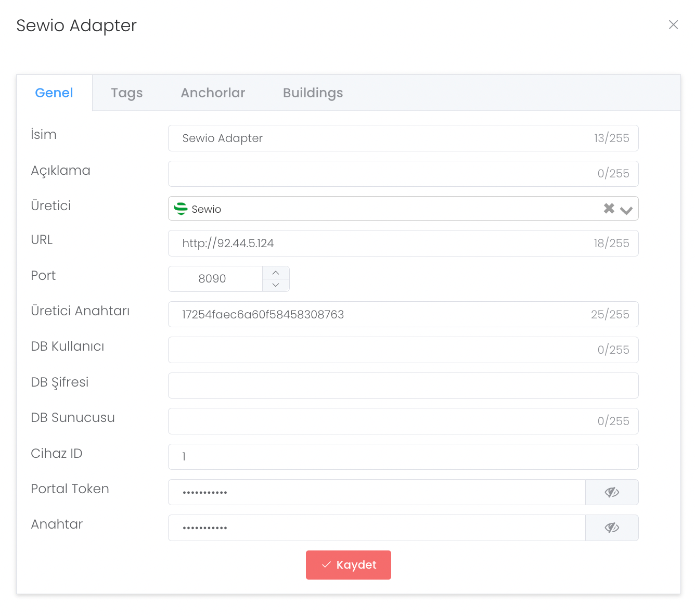Click the URL input field
This screenshot has height=616, width=695.
[x=380, y=243]
